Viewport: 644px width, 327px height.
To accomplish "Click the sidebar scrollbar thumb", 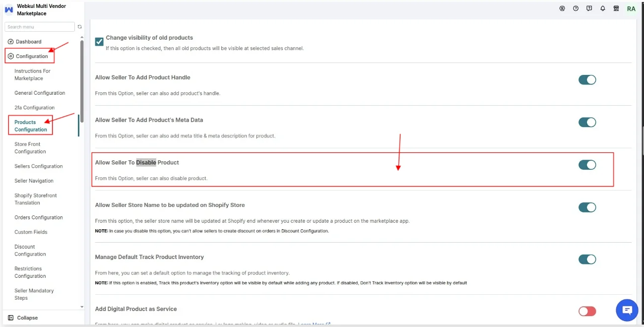I will pos(82,82).
